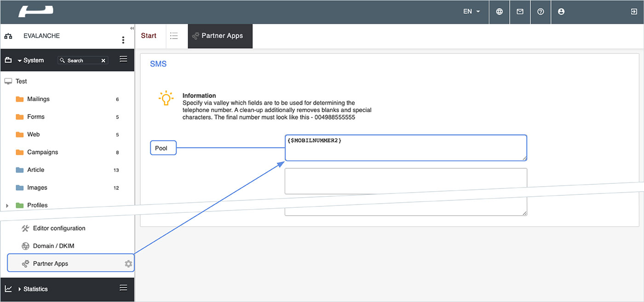This screenshot has height=302, width=644.
Task: Open the help question mark icon
Action: pos(540,12)
